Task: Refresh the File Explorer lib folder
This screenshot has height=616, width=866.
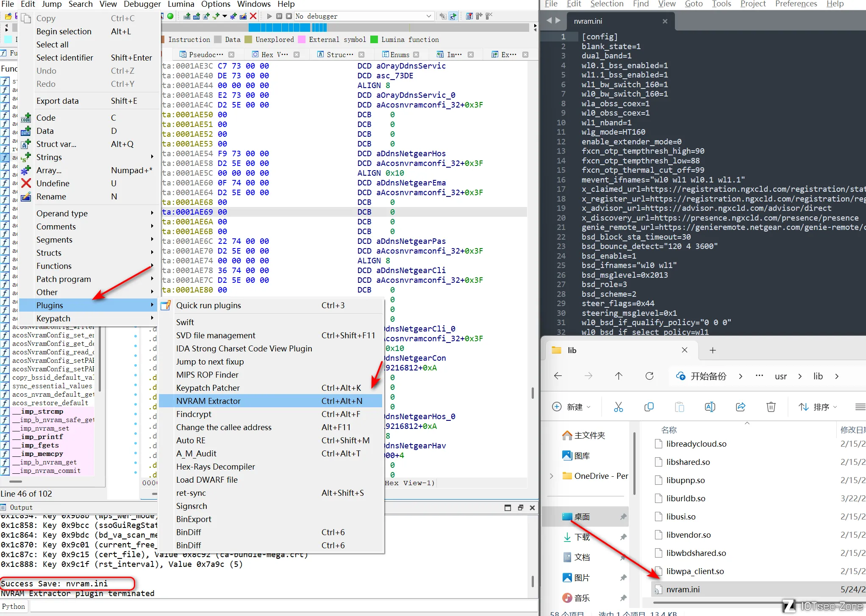Action: tap(649, 376)
